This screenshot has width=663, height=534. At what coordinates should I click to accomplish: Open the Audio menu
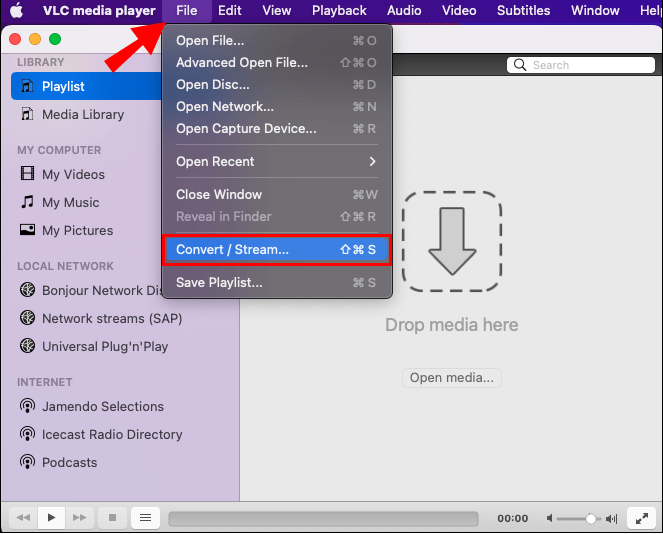404,10
